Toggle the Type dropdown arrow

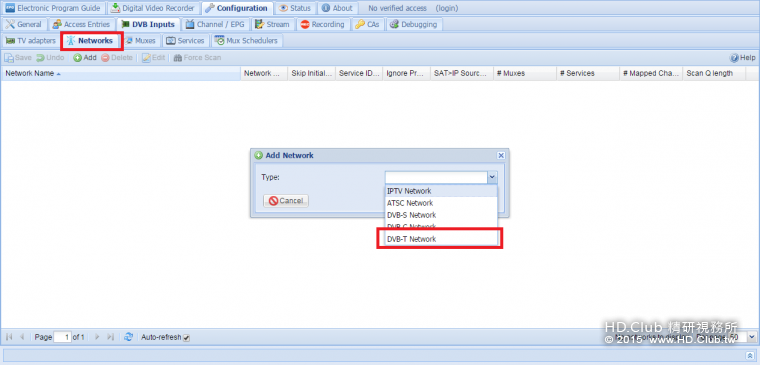pyautogui.click(x=492, y=177)
